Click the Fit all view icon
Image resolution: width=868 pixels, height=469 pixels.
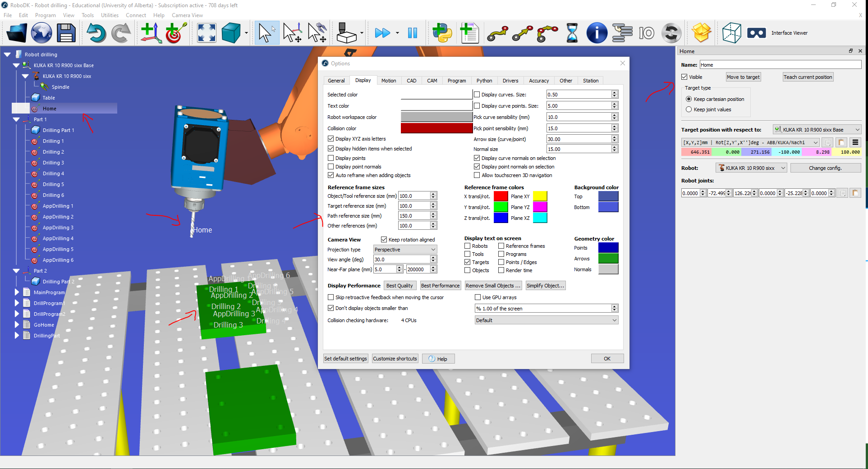pyautogui.click(x=207, y=33)
